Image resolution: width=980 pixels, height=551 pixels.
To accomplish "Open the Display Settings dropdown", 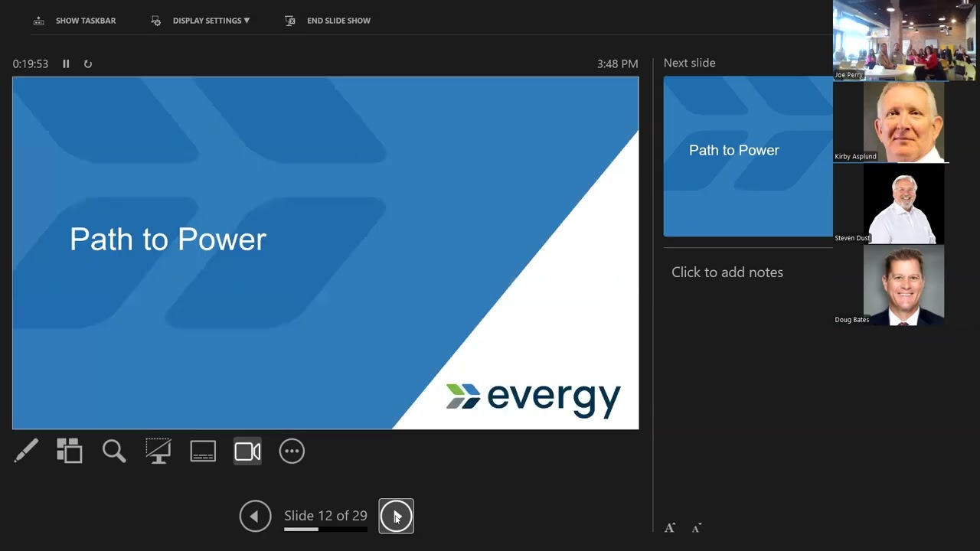I will tap(201, 21).
